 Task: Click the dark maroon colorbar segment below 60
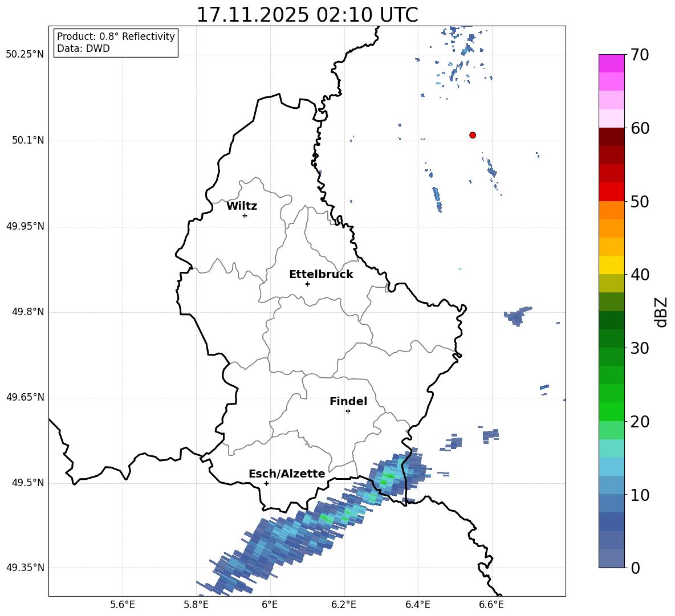coord(611,137)
